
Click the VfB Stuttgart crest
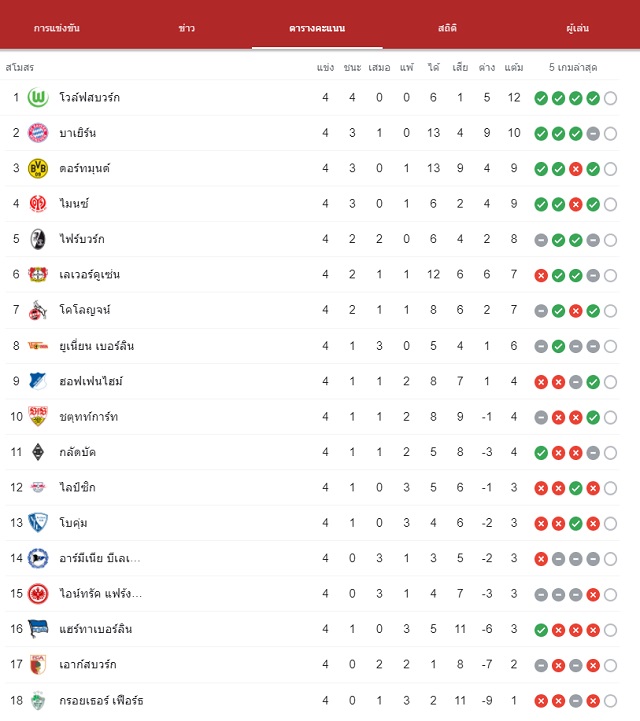pyautogui.click(x=38, y=416)
